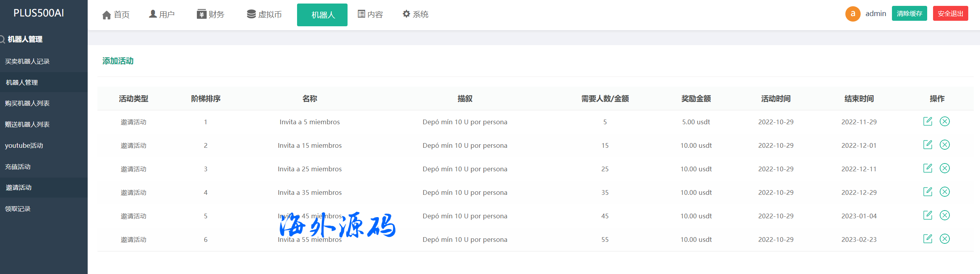Edit the 'Invita a 5 miembros' row

927,122
